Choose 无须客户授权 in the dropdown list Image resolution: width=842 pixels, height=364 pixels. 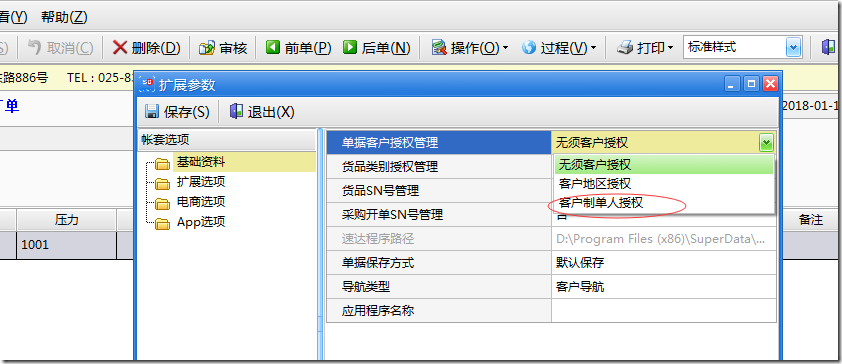[x=664, y=164]
